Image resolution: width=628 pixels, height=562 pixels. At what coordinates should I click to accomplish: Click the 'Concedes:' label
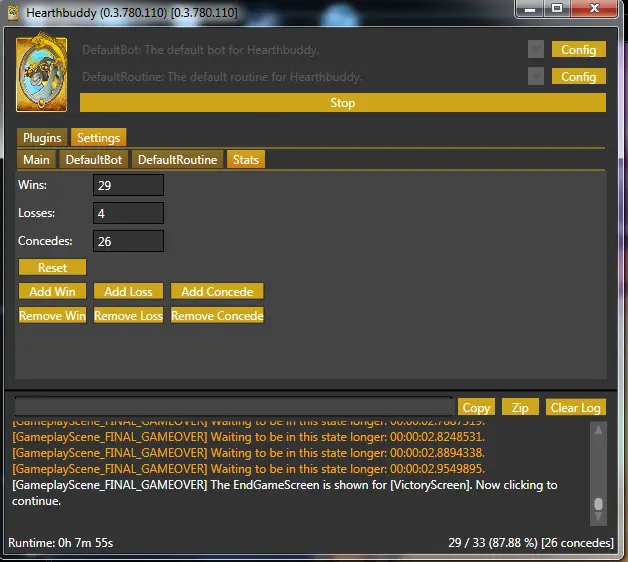pos(45,241)
